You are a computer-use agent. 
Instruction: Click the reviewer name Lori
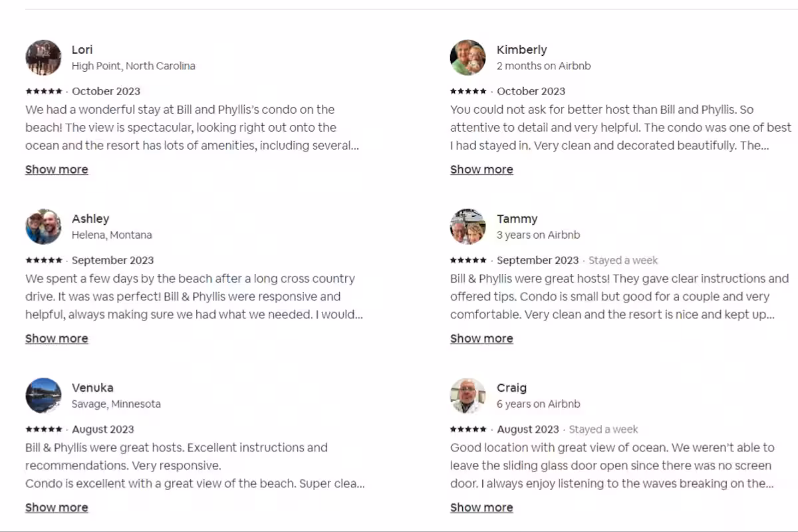[82, 50]
